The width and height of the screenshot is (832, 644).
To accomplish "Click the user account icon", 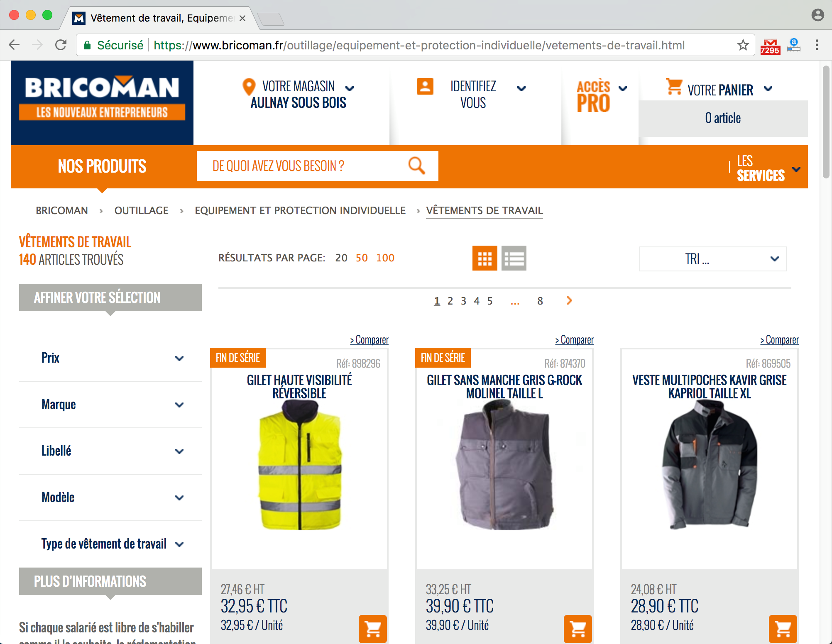I will 425,86.
